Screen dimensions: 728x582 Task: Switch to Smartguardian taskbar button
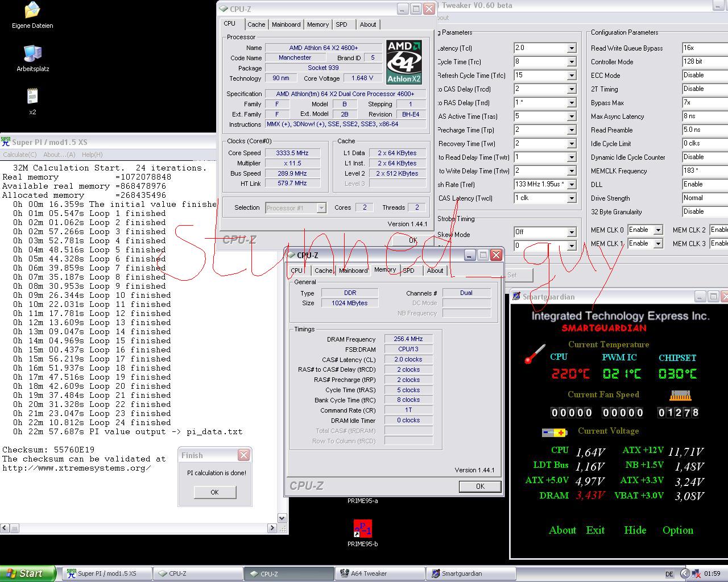coord(471,573)
